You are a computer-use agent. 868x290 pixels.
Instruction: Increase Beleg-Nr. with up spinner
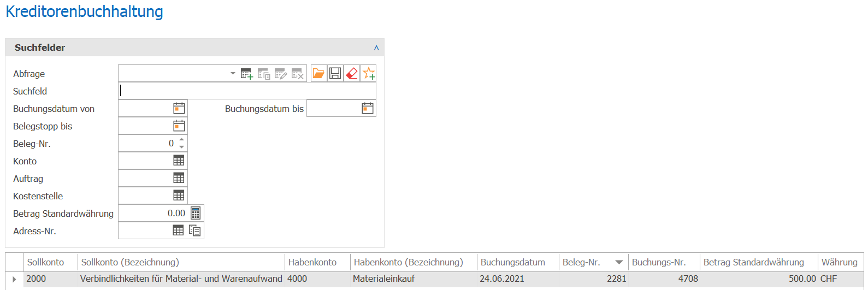(182, 140)
